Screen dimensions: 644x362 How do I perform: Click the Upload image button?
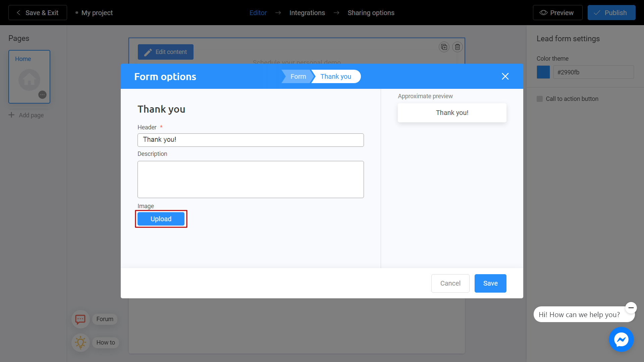point(161,219)
